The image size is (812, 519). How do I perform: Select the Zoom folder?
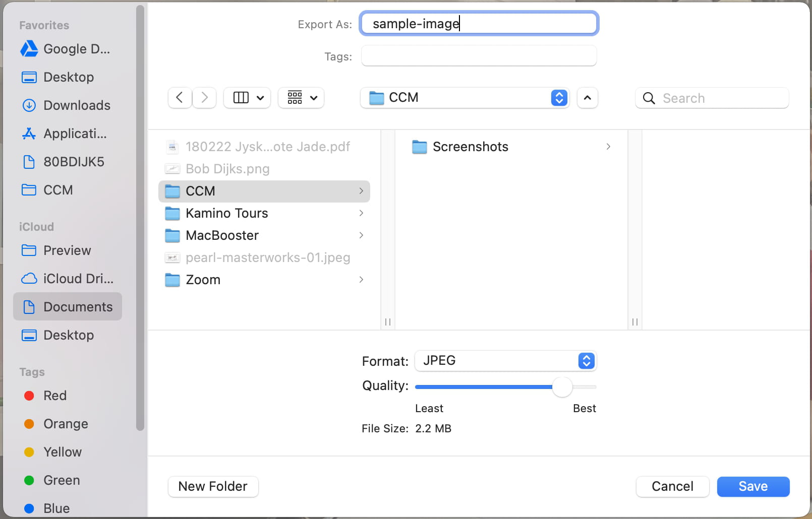click(203, 280)
